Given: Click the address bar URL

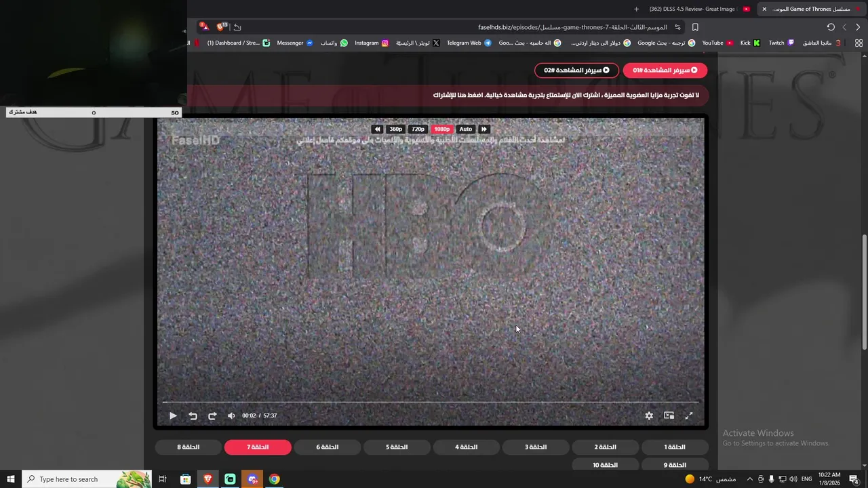Looking at the screenshot, I should click(572, 27).
